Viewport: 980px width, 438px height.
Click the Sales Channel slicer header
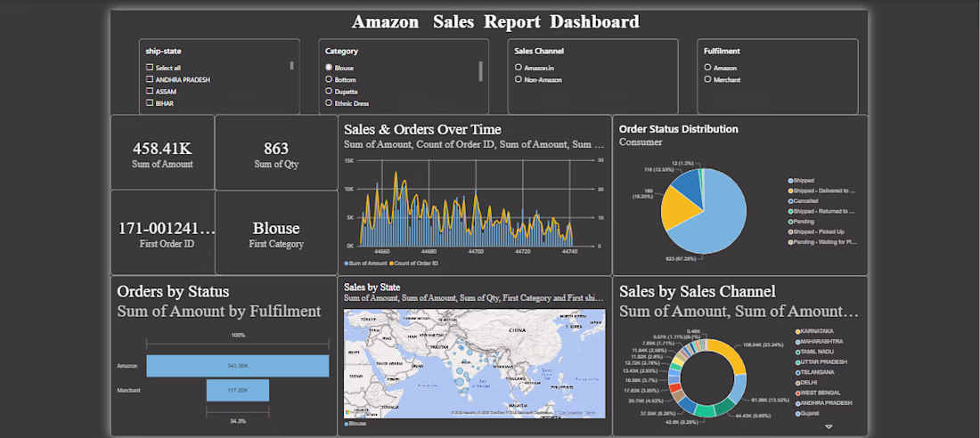click(x=539, y=52)
